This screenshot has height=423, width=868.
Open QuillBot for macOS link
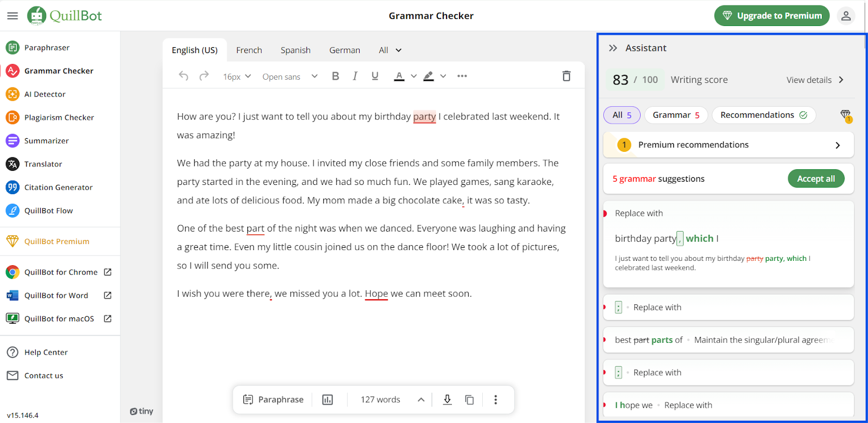click(x=59, y=319)
